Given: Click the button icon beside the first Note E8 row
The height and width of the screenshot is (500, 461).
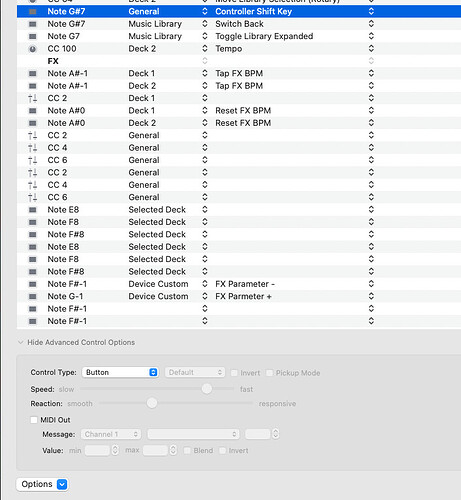Looking at the screenshot, I should (33, 210).
